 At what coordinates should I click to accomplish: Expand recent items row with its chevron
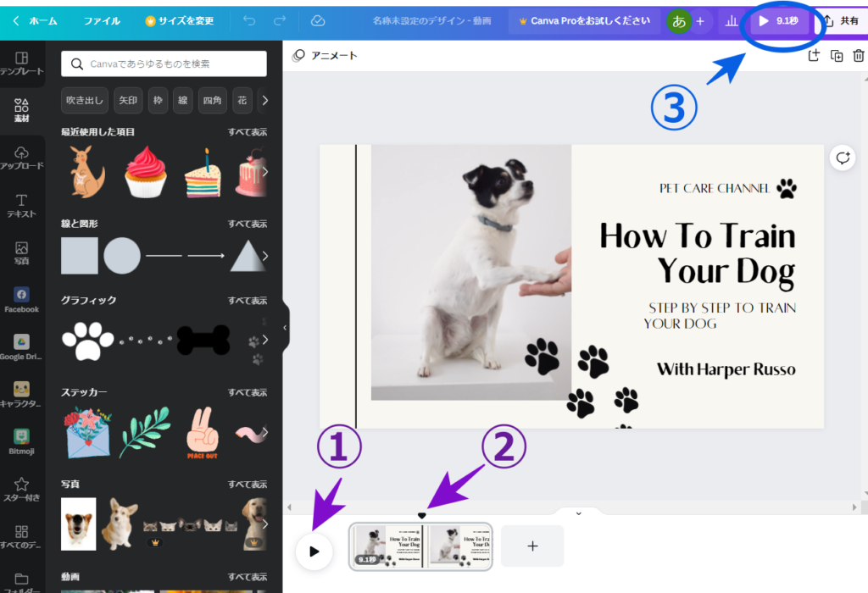point(265,171)
